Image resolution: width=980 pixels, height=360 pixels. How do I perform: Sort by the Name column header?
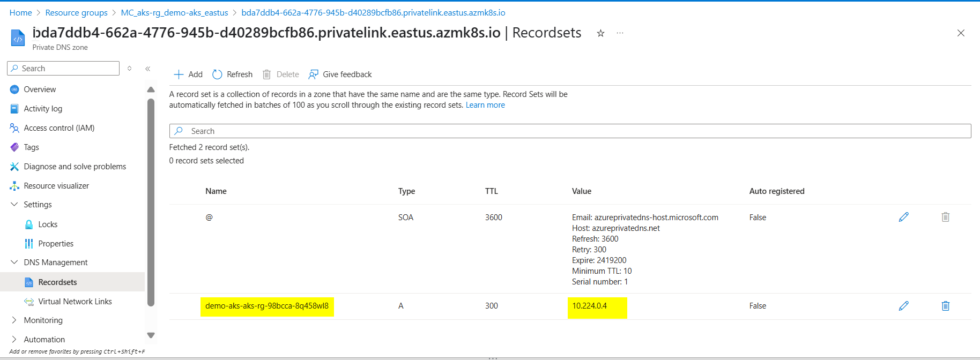(x=216, y=191)
